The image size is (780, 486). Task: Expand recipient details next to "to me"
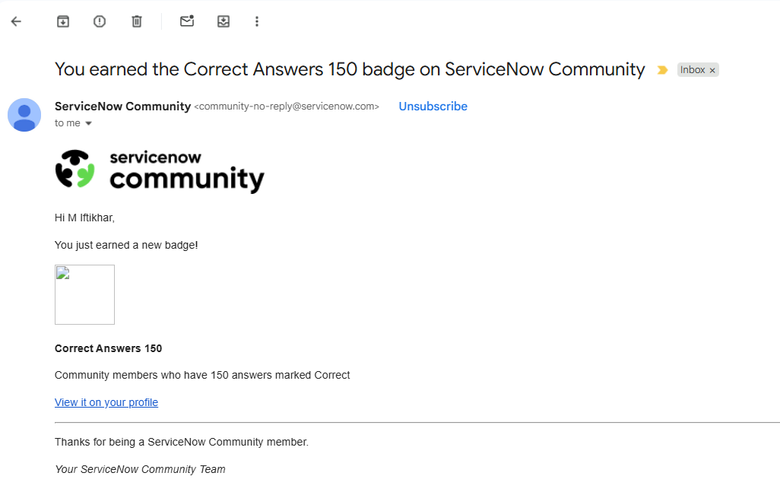[88, 124]
